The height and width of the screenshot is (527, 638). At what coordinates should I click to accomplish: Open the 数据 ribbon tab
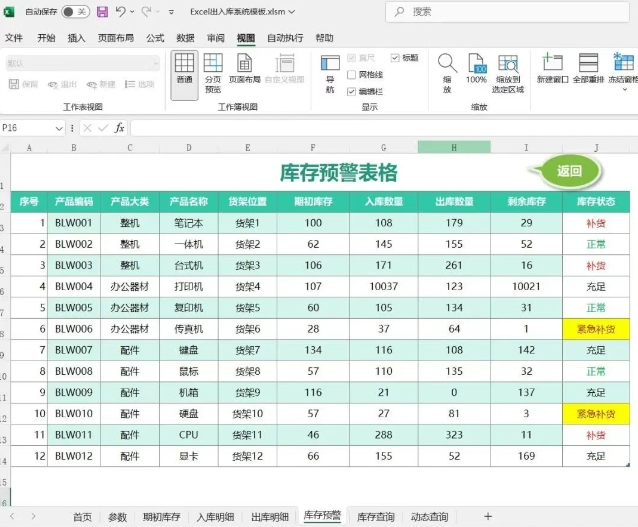[x=185, y=38]
